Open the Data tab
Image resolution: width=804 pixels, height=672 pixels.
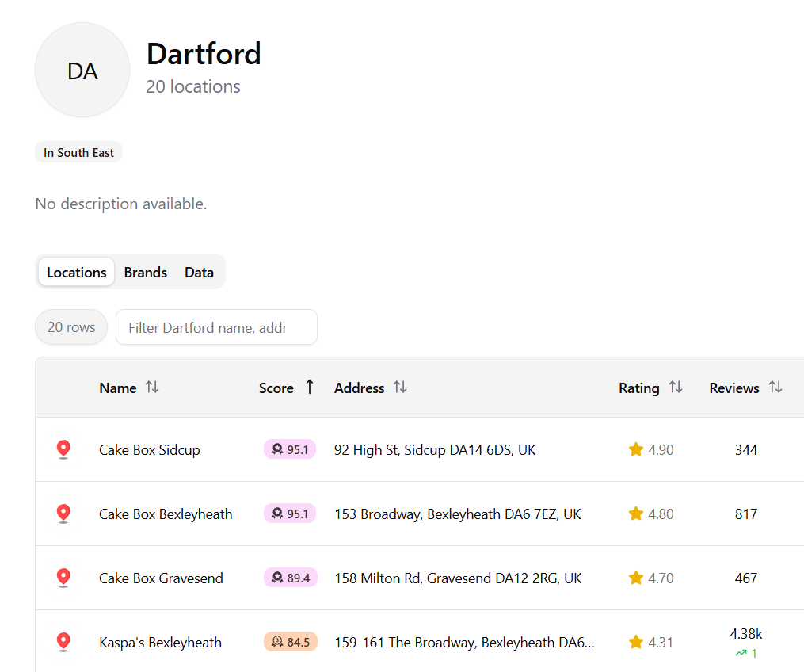(199, 272)
